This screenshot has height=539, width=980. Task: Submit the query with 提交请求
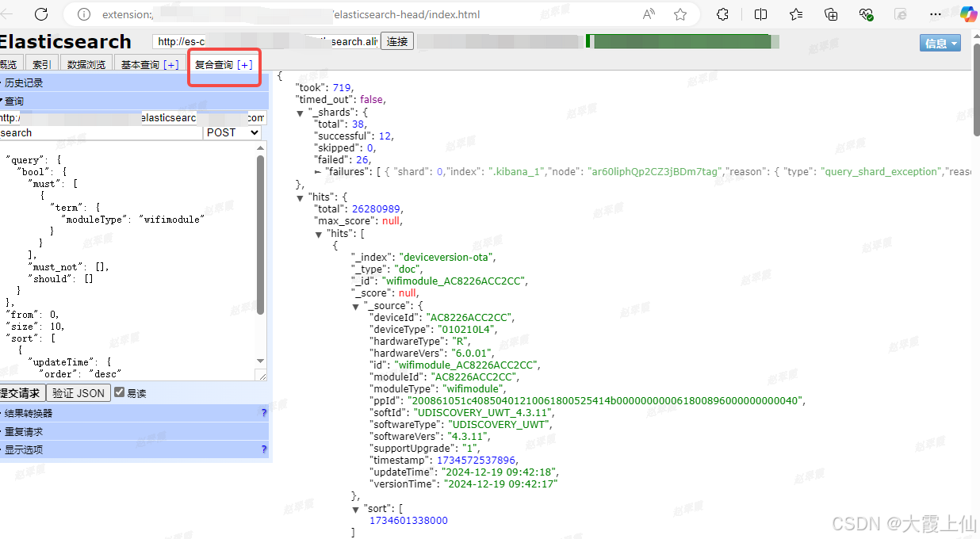[x=21, y=392]
